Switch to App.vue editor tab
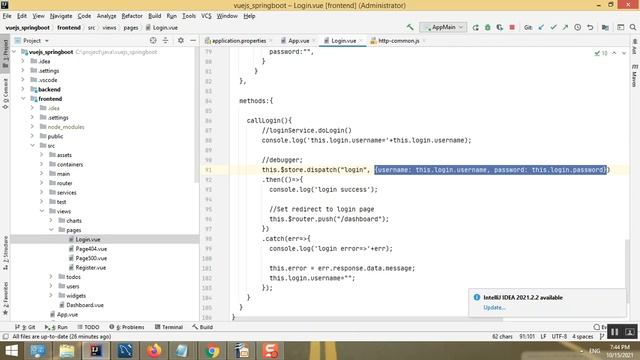 pos(298,41)
